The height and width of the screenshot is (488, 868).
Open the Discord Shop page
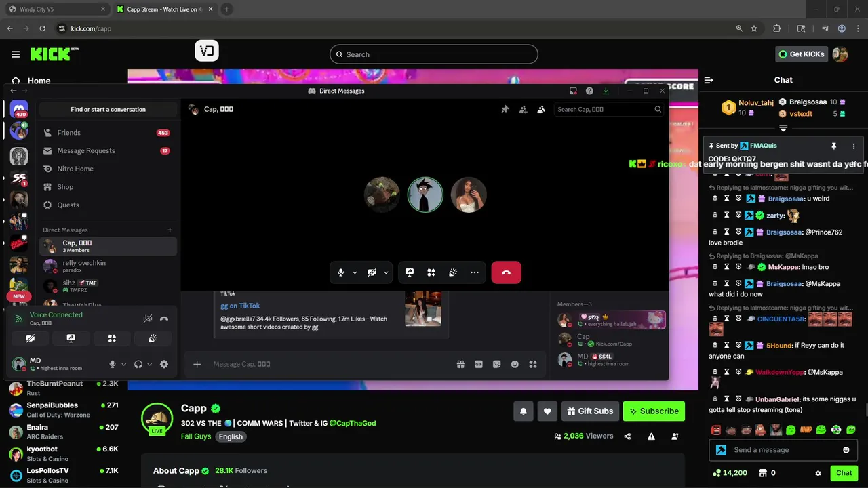[x=108, y=186]
